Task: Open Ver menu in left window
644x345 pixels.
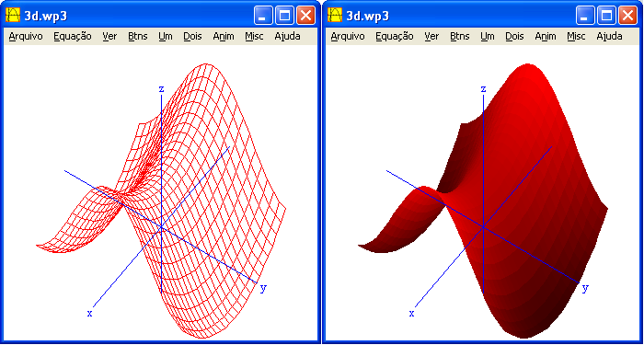Action: (x=109, y=37)
